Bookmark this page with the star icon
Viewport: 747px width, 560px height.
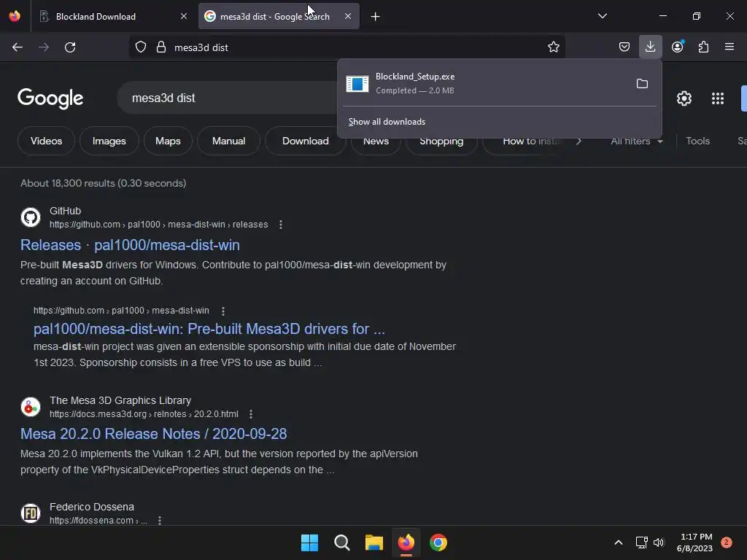[553, 47]
